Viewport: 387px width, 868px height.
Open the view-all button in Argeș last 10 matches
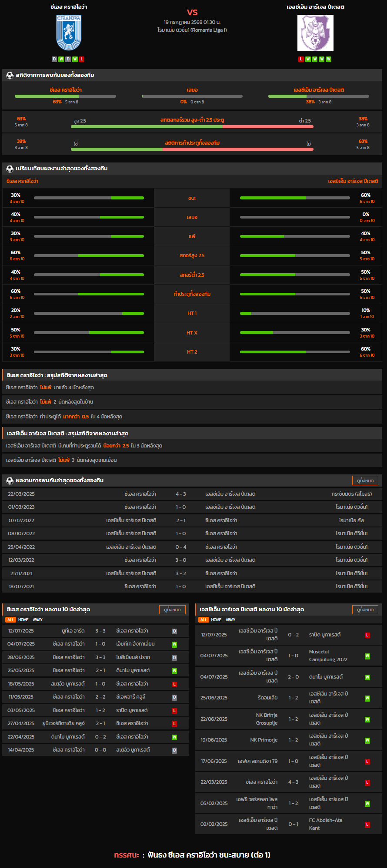(365, 610)
